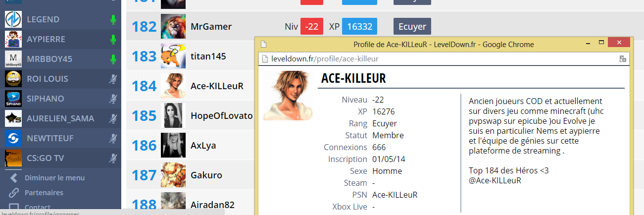Image resolution: width=644 pixels, height=215 pixels.
Task: Open the Contact link in the sidebar
Action: click(38, 208)
